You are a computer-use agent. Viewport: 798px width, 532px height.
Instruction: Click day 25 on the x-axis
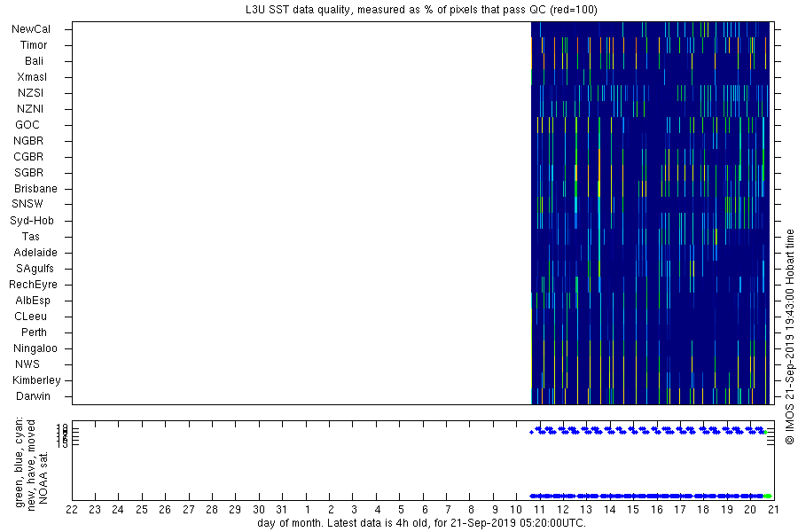142,510
